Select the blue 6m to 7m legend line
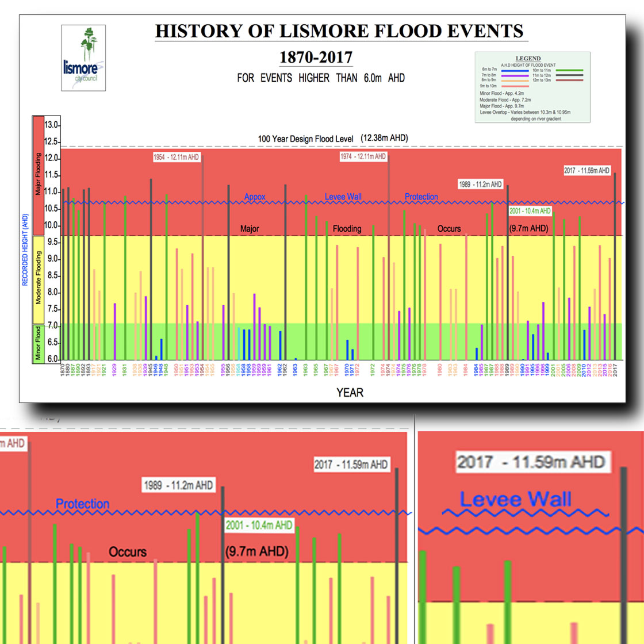 point(515,70)
